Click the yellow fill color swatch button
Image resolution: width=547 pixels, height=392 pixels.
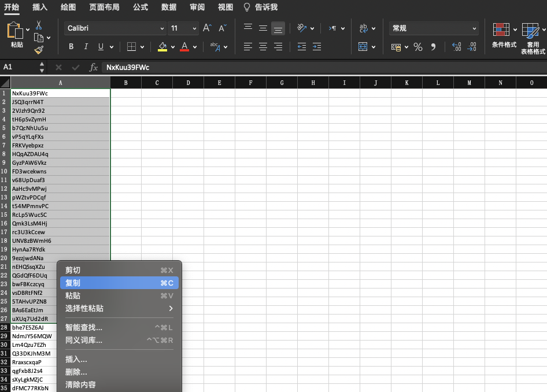[x=162, y=47]
